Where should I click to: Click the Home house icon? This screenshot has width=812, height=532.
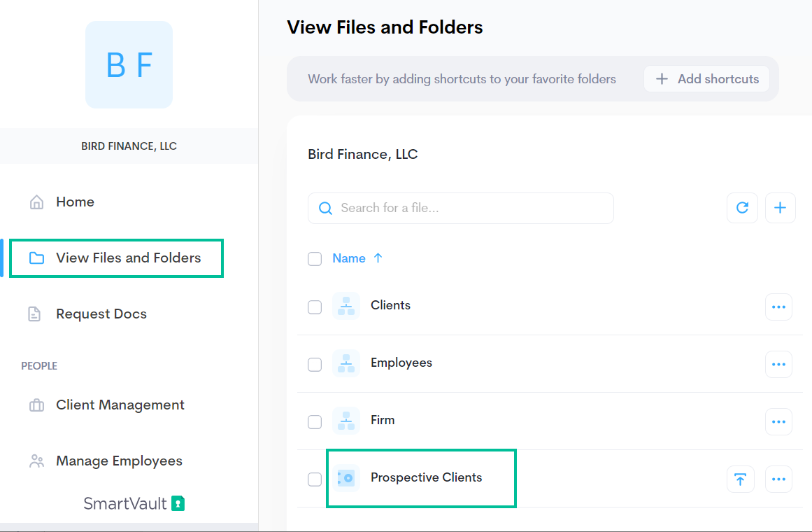click(x=37, y=202)
